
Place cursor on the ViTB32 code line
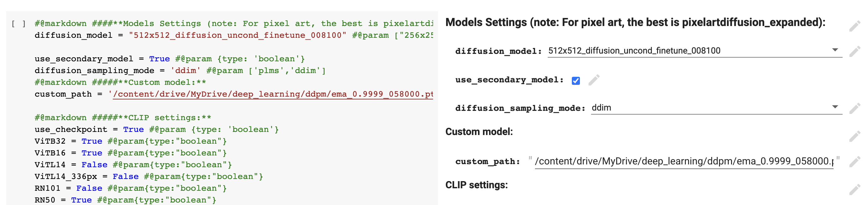click(101, 141)
